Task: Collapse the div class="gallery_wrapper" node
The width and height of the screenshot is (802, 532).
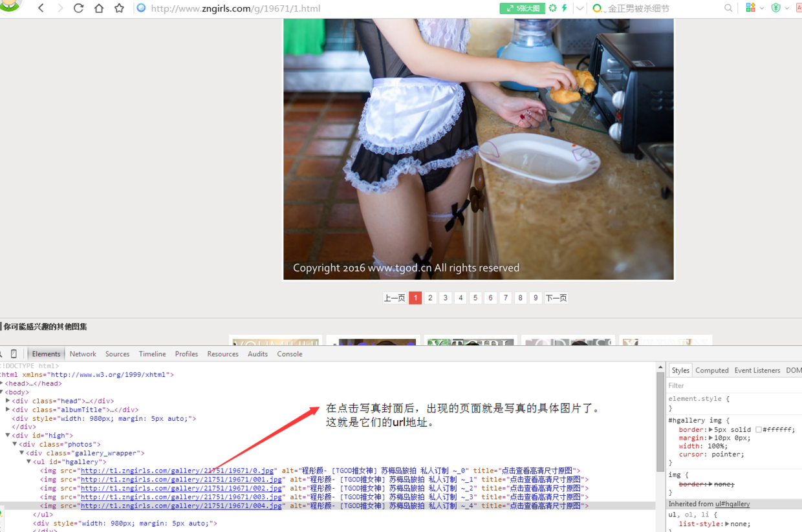Action: (22, 453)
